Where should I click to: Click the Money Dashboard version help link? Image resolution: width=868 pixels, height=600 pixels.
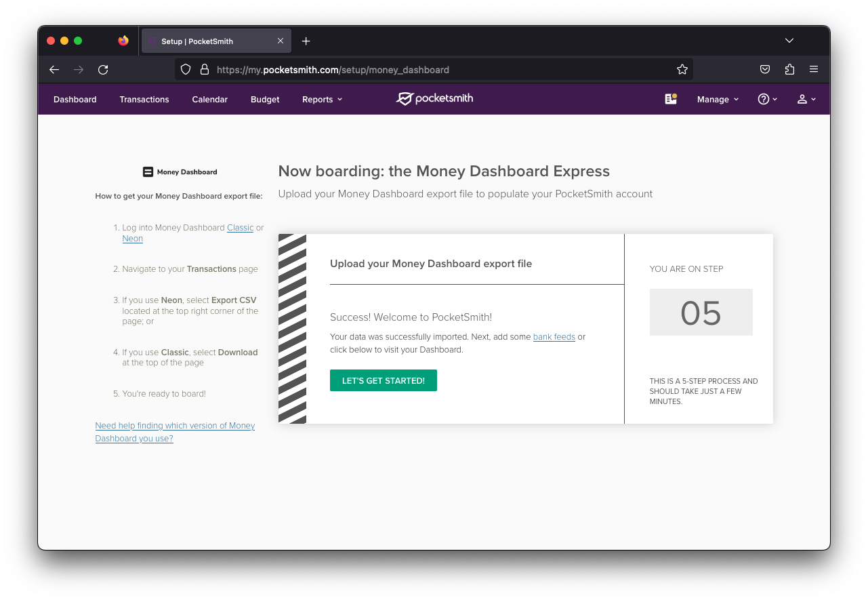[175, 432]
